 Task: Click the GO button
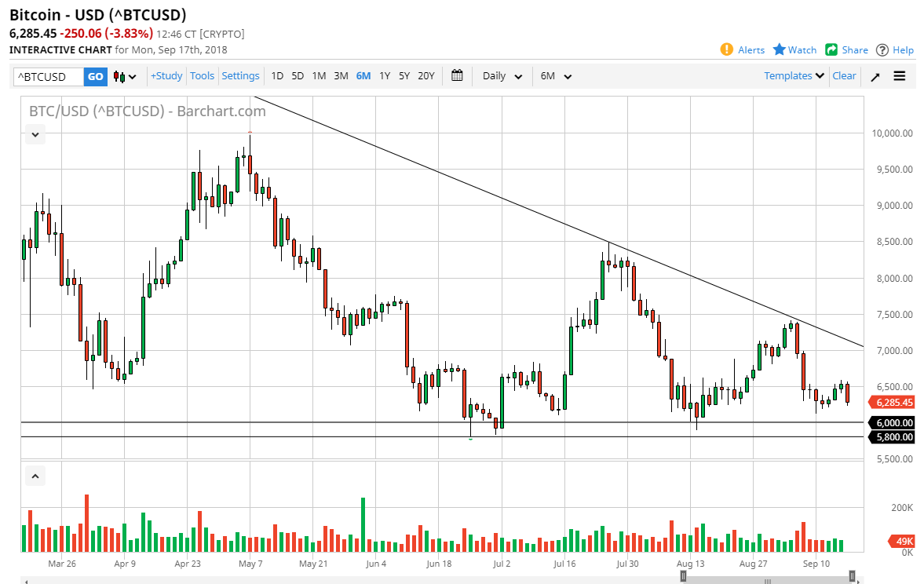point(95,76)
